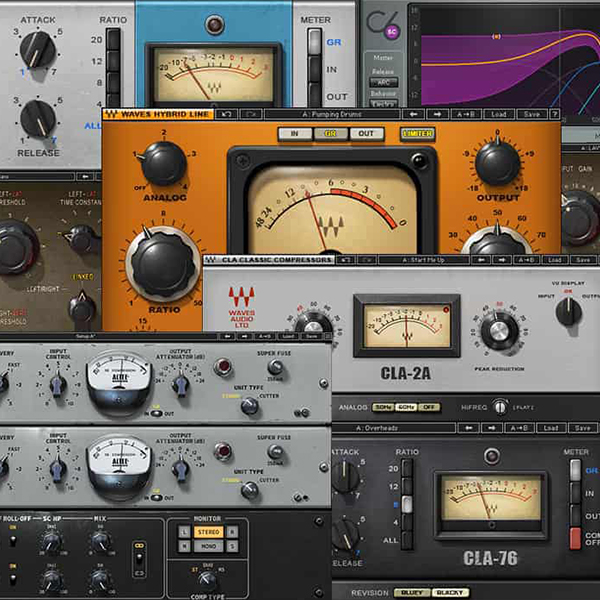
Task: Toggle the upper roll-off ON switch
Action: pos(13,540)
